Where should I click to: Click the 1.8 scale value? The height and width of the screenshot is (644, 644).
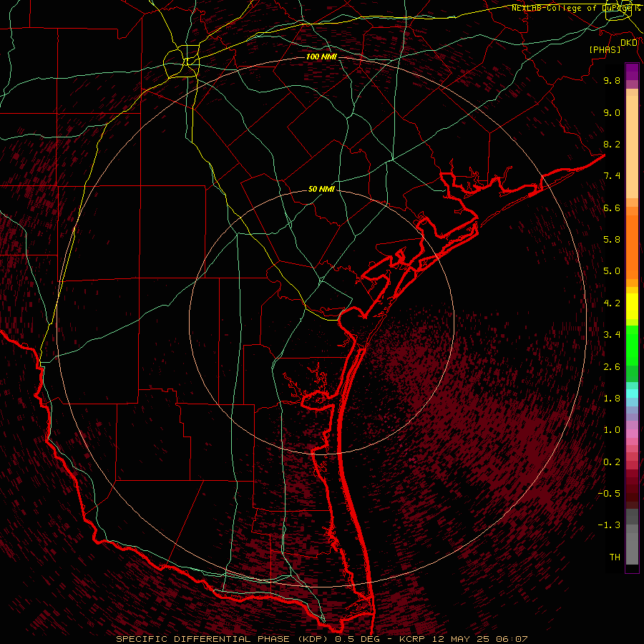pos(612,399)
